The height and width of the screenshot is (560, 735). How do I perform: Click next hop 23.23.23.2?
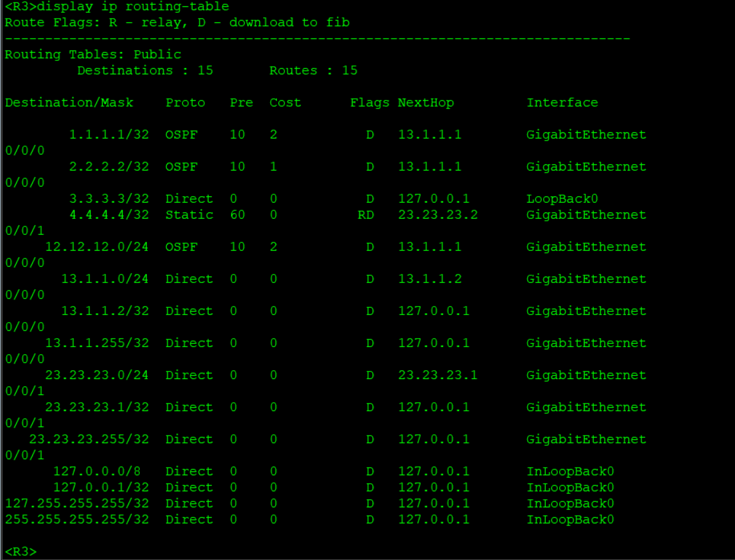[x=438, y=215]
